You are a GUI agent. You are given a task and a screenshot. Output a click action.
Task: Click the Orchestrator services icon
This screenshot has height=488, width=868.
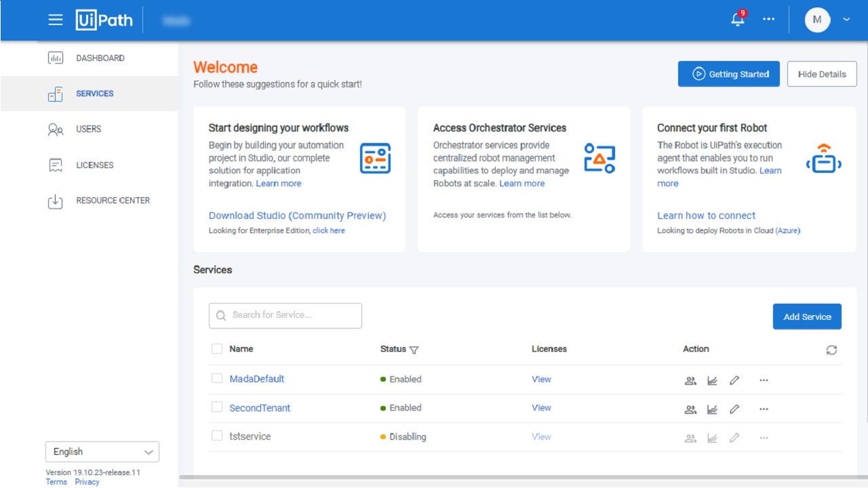tap(599, 158)
